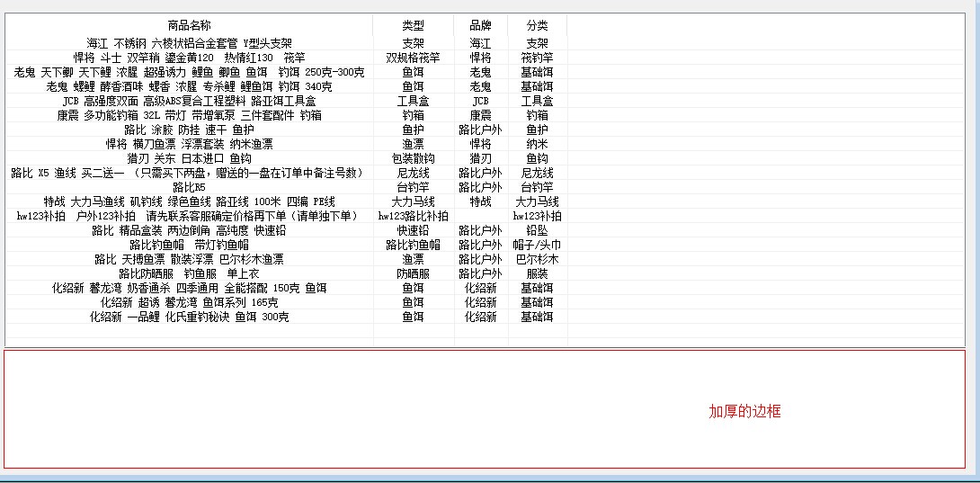Click the 铅坠 category cell
Image resolution: width=980 pixels, height=483 pixels.
[x=537, y=230]
